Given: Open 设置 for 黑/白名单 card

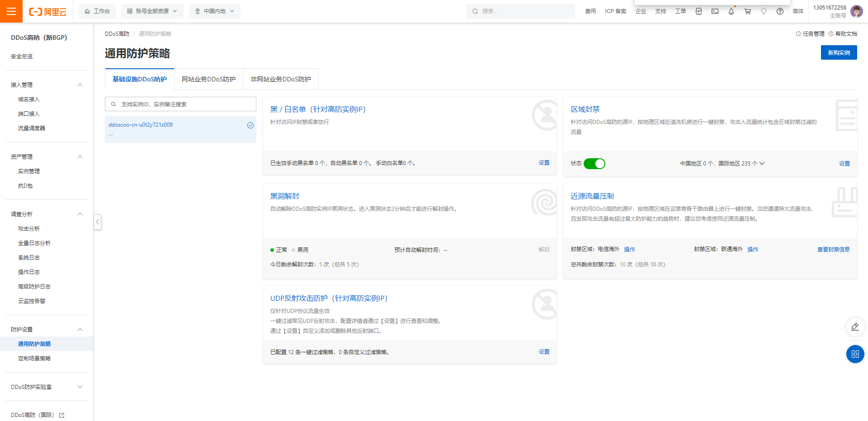Looking at the screenshot, I should tap(544, 163).
